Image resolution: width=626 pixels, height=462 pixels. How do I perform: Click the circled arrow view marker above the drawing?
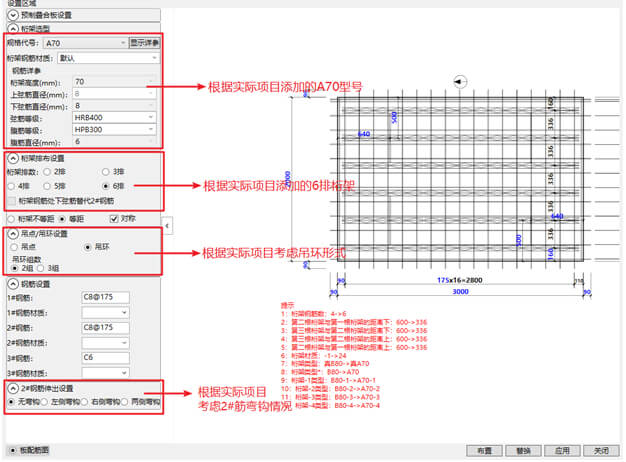coord(460,82)
